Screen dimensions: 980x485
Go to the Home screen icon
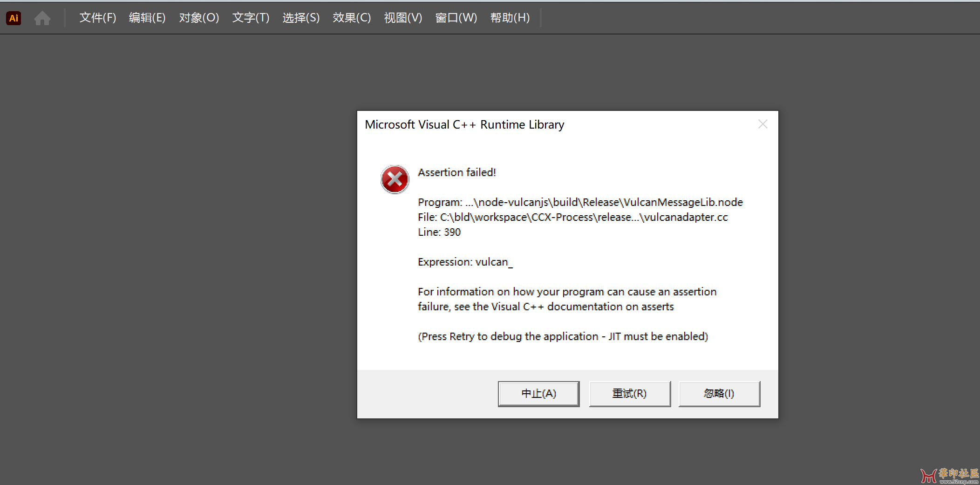pyautogui.click(x=42, y=18)
